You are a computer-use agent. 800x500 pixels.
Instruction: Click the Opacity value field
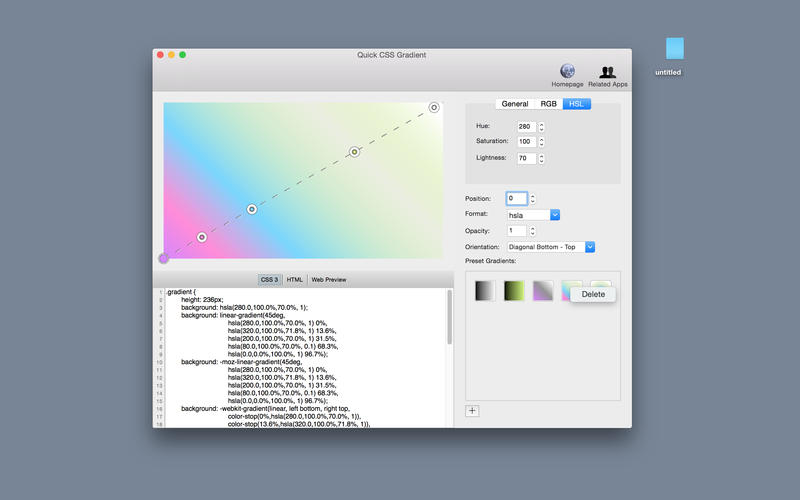[x=516, y=231]
